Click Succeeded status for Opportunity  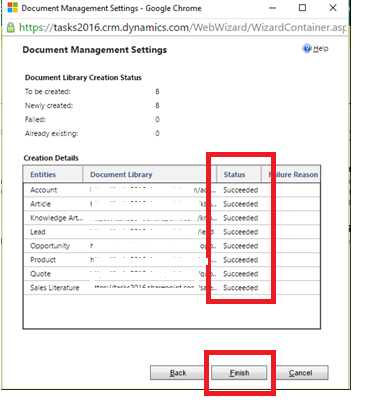241,246
